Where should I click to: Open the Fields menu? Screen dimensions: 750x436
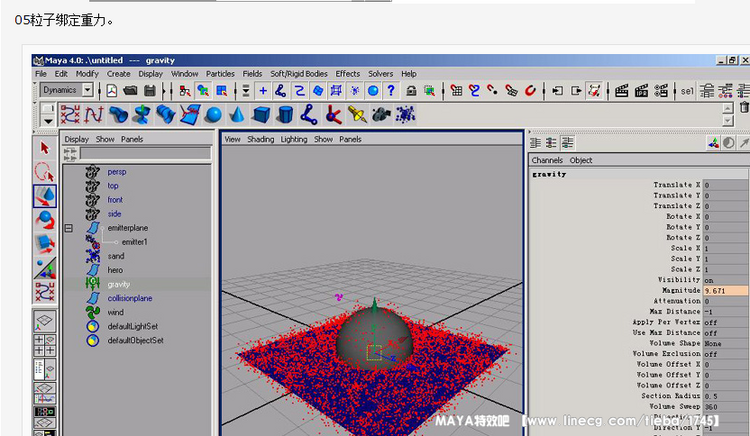pyautogui.click(x=252, y=74)
